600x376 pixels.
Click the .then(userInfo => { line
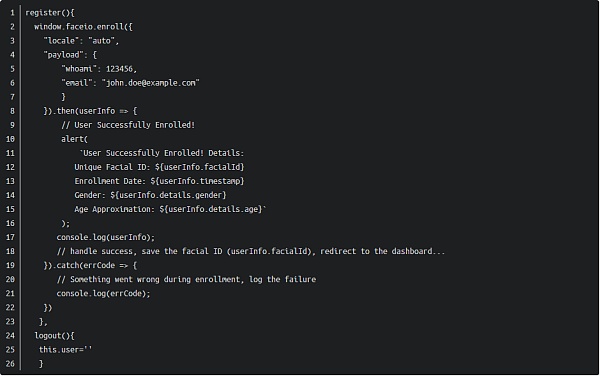[x=90, y=111]
